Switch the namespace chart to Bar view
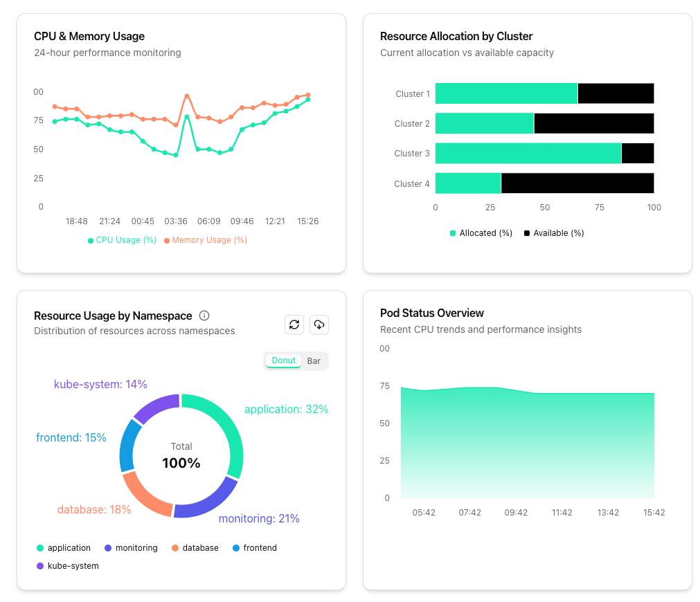700x602 pixels. [314, 361]
